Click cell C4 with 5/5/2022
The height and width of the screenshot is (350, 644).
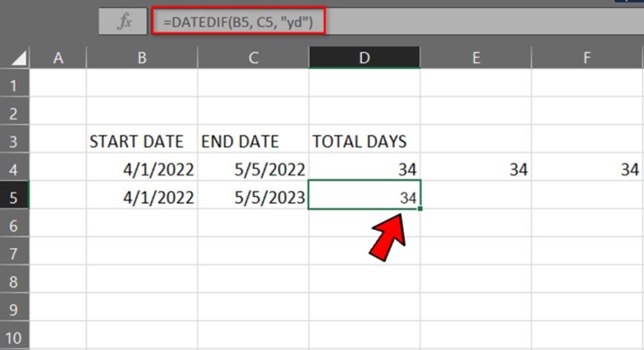coord(254,170)
